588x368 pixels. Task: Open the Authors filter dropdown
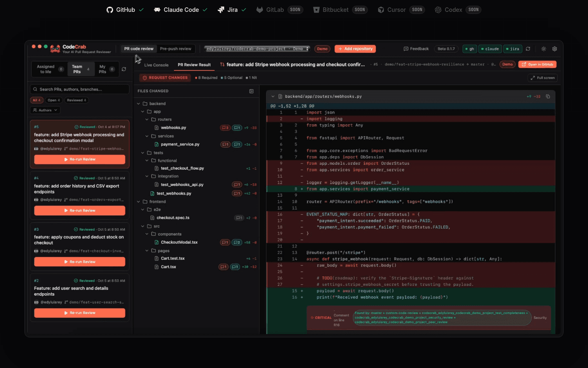tap(45, 110)
